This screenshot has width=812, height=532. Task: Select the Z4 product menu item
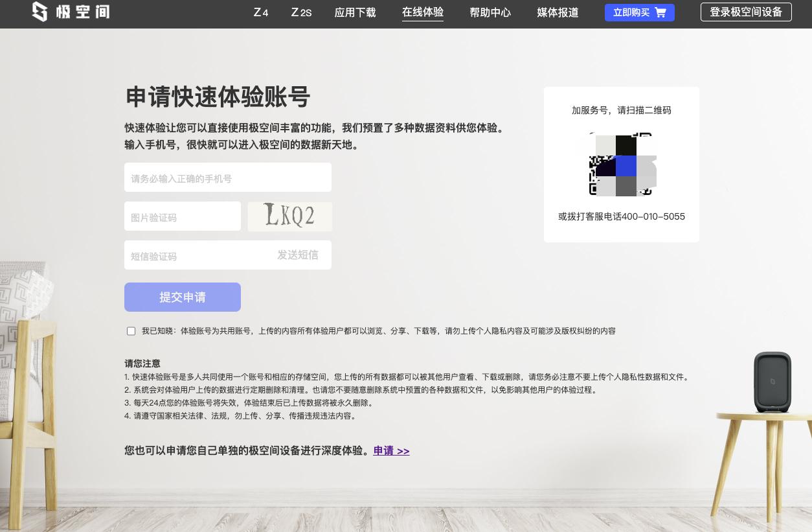[260, 12]
